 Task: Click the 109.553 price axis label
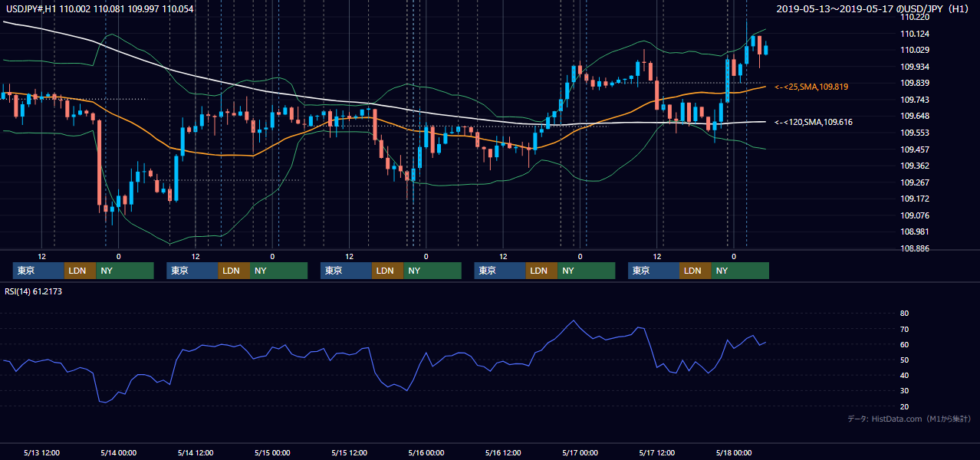(914, 133)
